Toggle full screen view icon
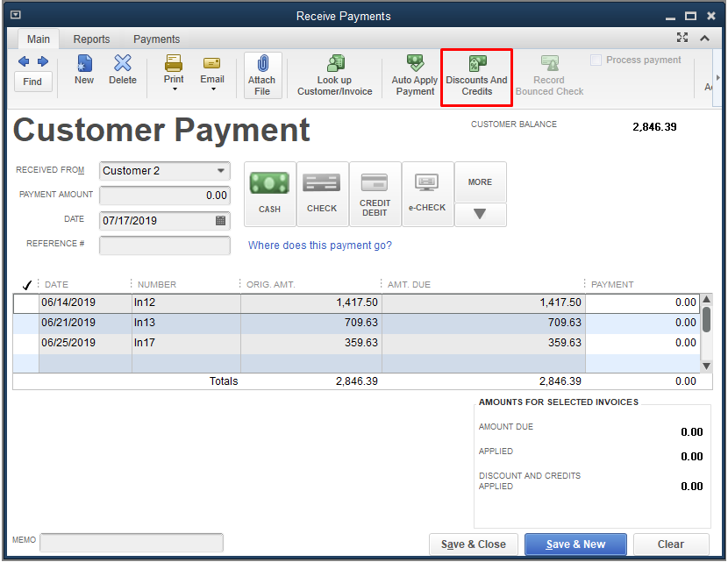This screenshot has width=728, height=562. click(x=682, y=38)
